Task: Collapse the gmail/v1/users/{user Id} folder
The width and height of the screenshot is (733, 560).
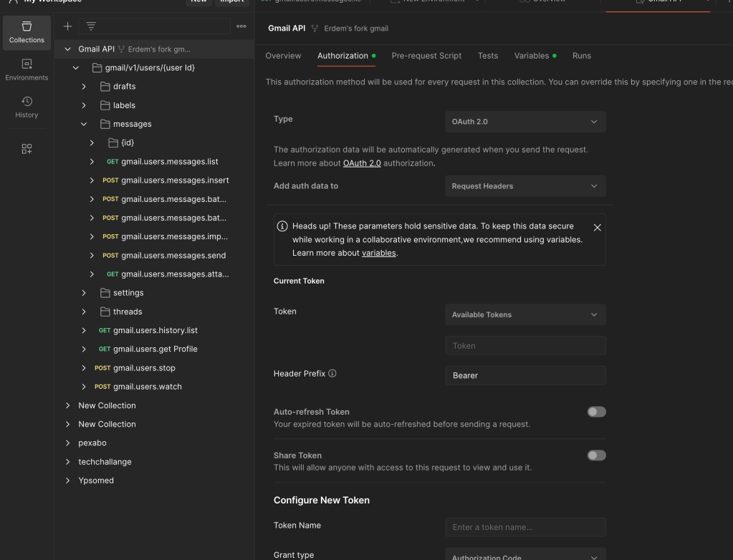Action: click(x=76, y=68)
